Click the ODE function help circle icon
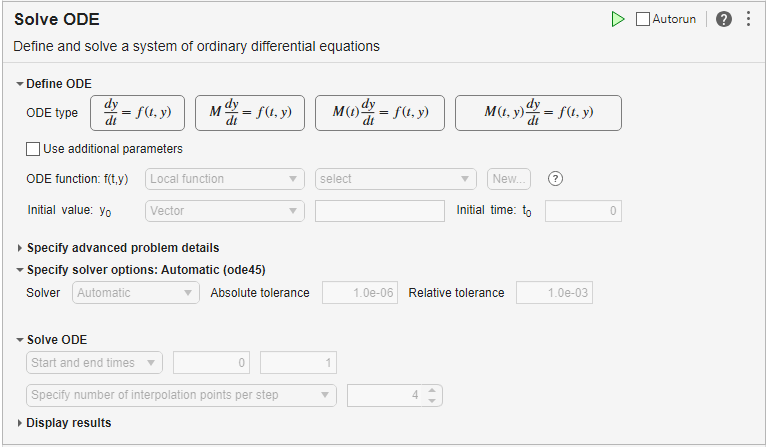This screenshot has height=447, width=767. (x=555, y=179)
